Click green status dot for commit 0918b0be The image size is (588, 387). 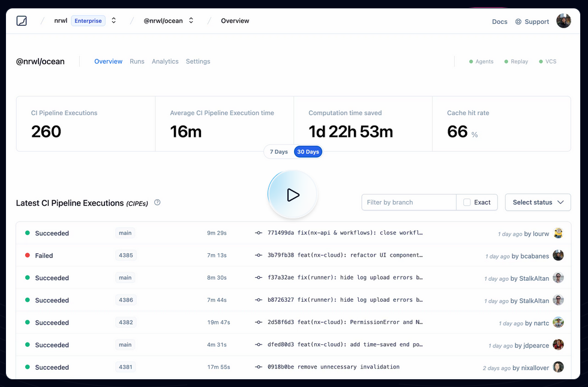pos(28,367)
